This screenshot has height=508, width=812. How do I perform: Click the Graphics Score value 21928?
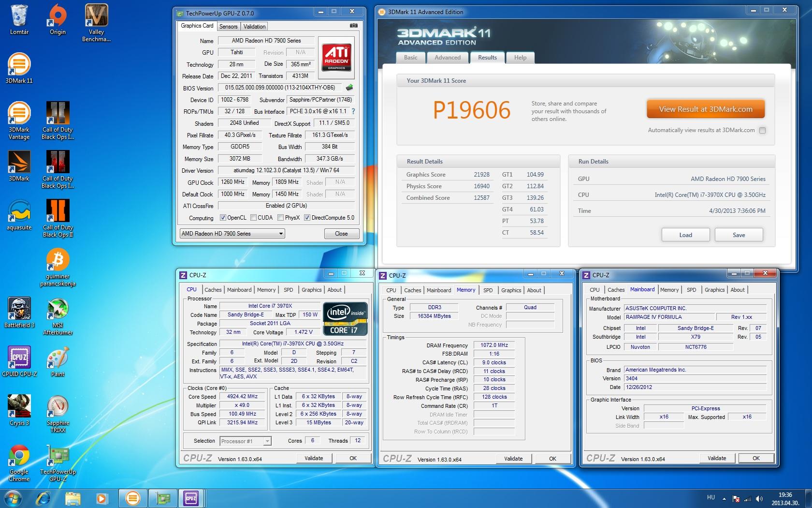click(481, 175)
